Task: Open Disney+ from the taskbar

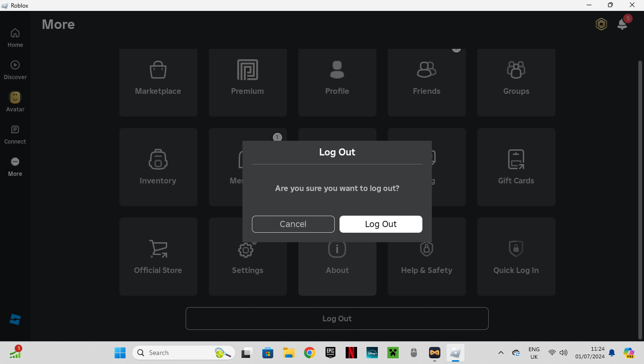Action: tap(372, 353)
